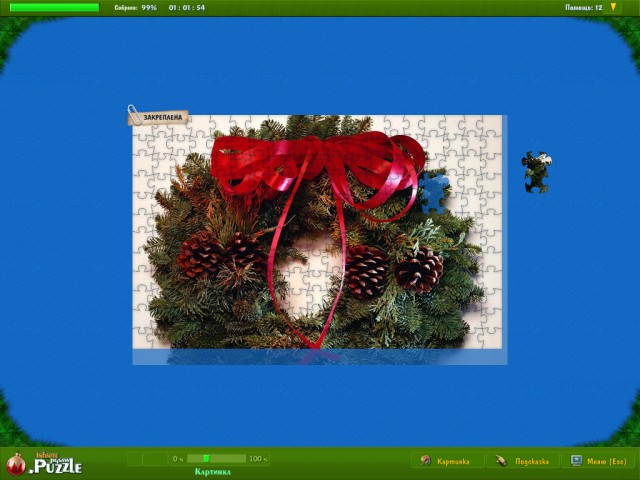
Task: Click the monitor icon on Меню
Action: click(x=576, y=461)
